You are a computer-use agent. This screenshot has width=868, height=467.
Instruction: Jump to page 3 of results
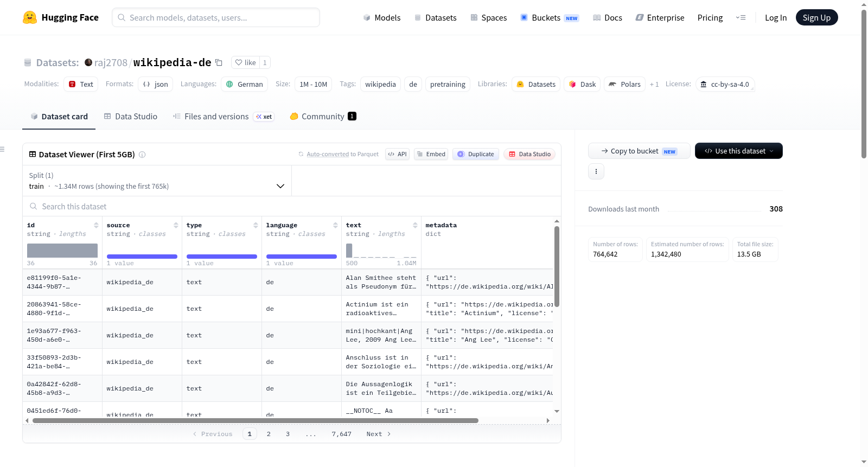[288, 434]
